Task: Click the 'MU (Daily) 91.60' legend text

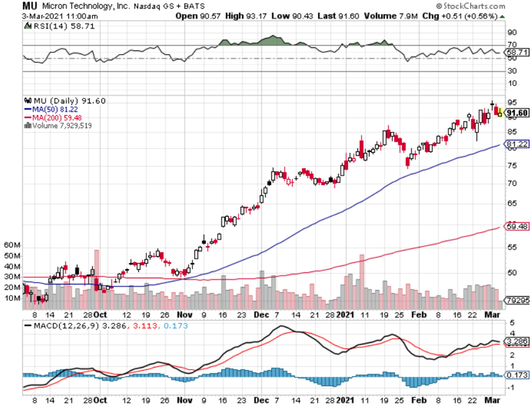Action: coord(69,101)
